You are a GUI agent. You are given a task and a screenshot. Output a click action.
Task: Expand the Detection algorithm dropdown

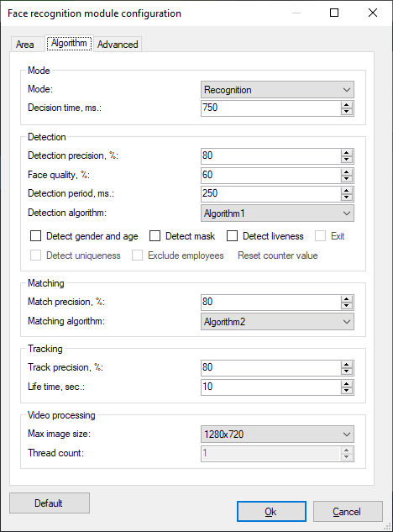click(x=277, y=213)
